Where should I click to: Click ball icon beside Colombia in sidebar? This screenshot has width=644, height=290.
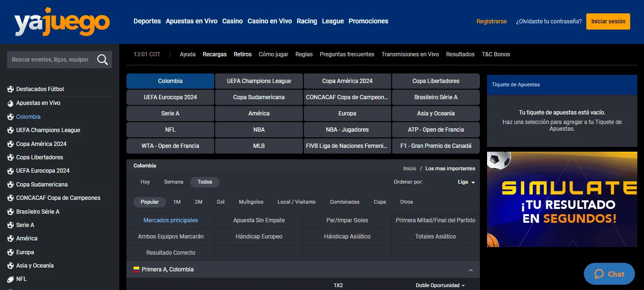[10, 117]
